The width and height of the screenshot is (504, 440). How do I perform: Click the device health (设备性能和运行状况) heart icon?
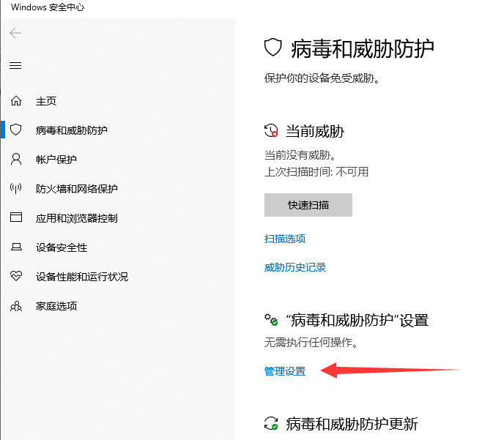[x=16, y=277]
